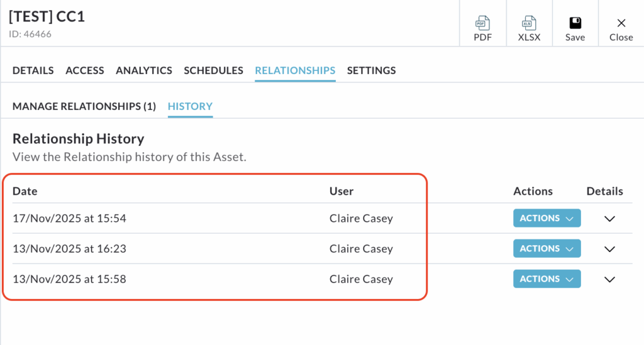The height and width of the screenshot is (345, 644).
Task: Expand details chevron for 13/Nov/2025 15:58 entry
Action: (609, 279)
